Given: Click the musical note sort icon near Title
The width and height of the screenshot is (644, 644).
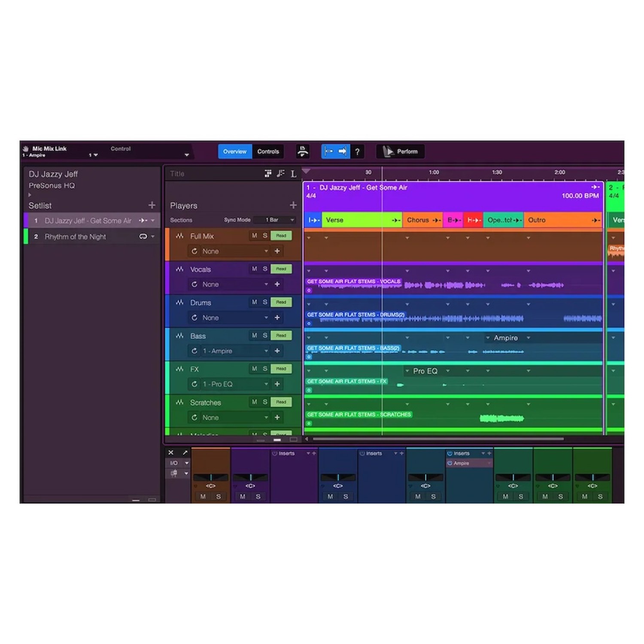Looking at the screenshot, I should 281,173.
